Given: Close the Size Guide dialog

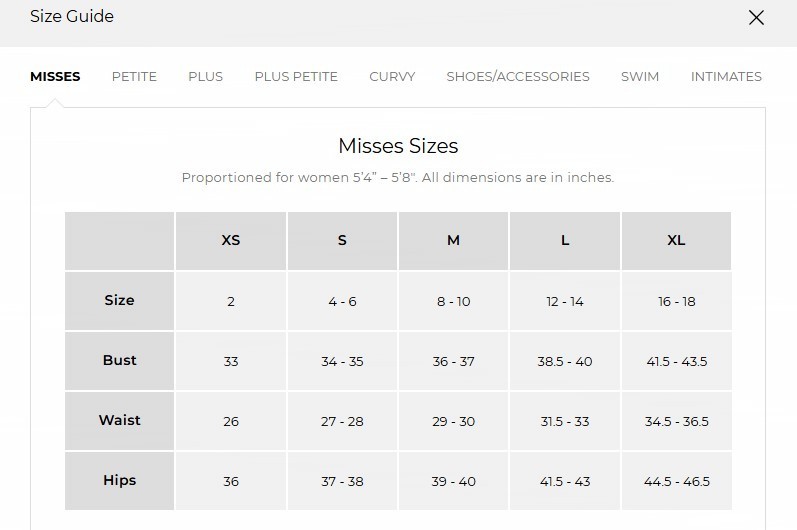Looking at the screenshot, I should pyautogui.click(x=756, y=18).
